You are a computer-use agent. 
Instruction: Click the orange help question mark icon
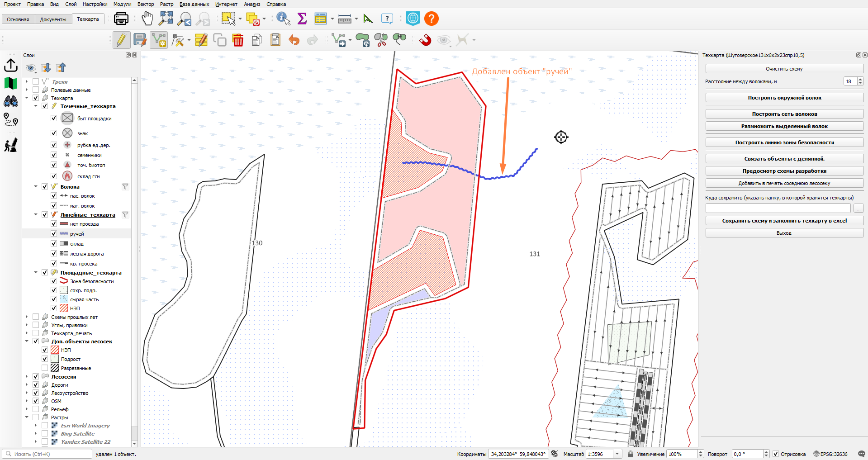[x=432, y=19]
